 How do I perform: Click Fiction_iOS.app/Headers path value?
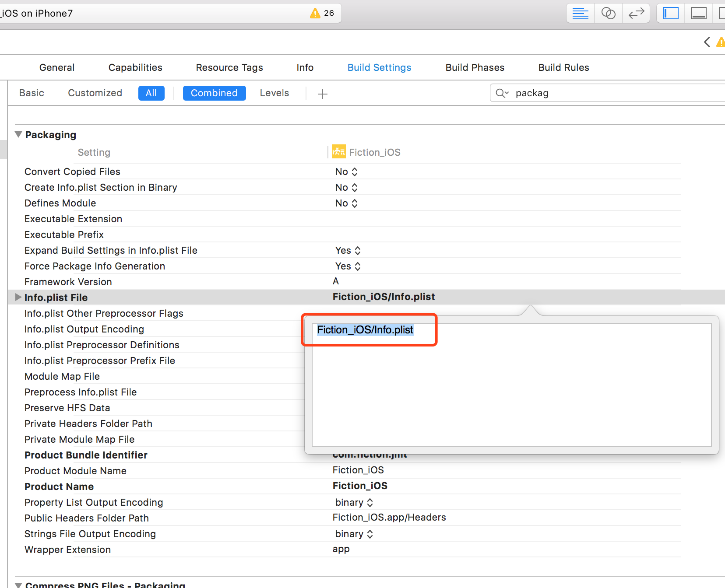coord(389,517)
